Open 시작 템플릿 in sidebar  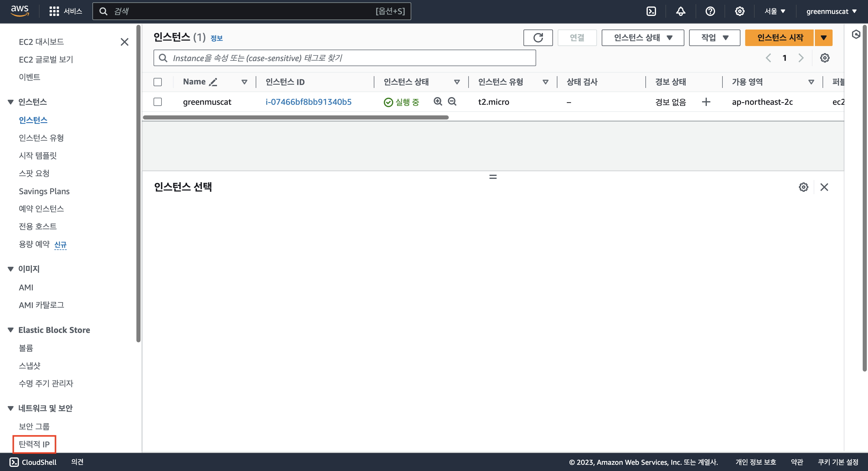click(x=37, y=155)
